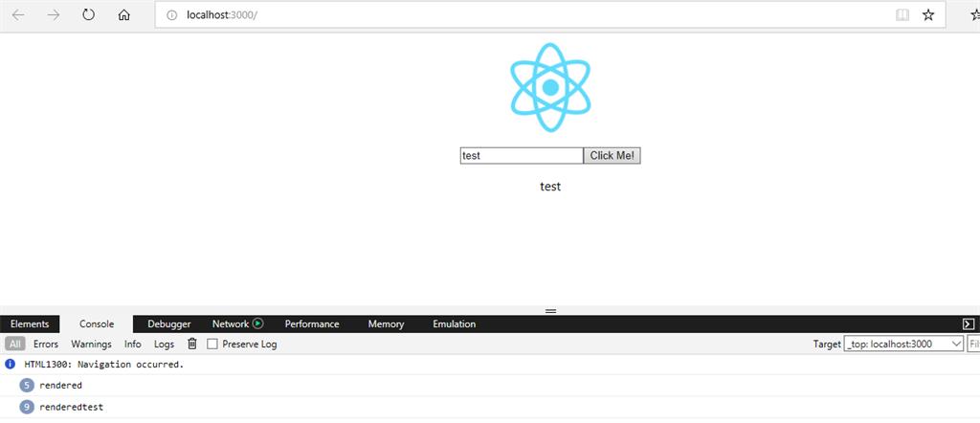
Task: Open console command prompt icon in DevTools
Action: pos(969,323)
